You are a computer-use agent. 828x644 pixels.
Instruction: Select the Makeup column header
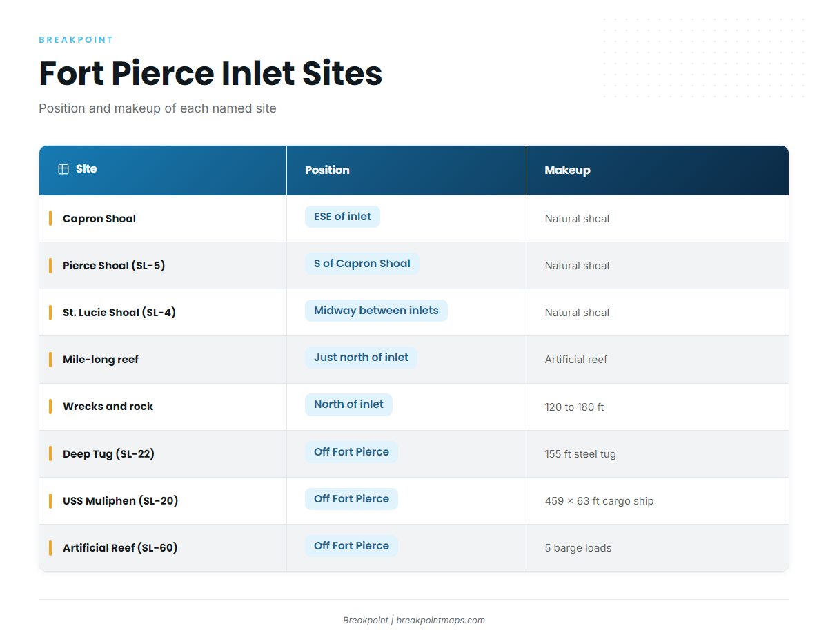(x=658, y=170)
